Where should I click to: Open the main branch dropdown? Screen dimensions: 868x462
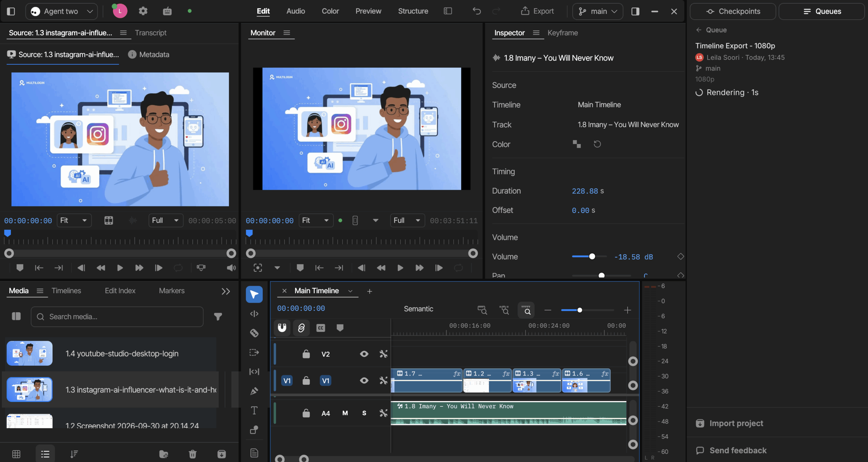[597, 12]
